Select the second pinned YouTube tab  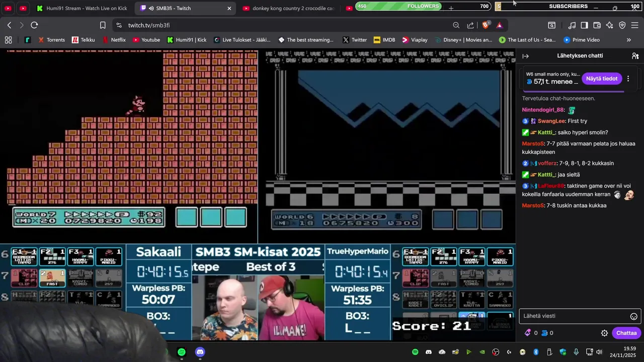click(23, 8)
